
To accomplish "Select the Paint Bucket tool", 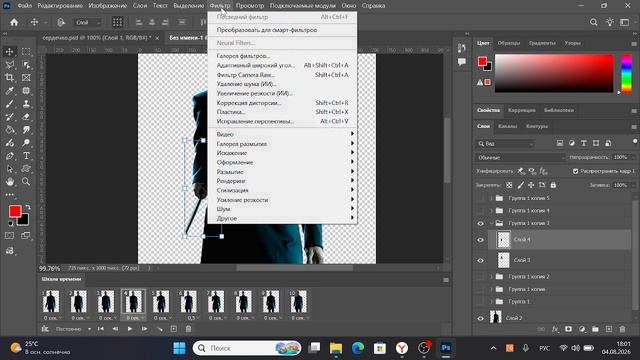I will coord(9,130).
